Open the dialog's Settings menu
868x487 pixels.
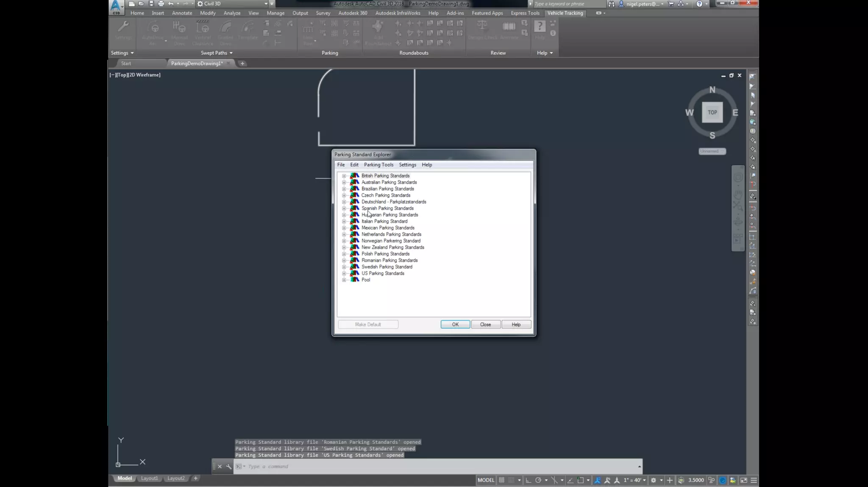tap(407, 165)
